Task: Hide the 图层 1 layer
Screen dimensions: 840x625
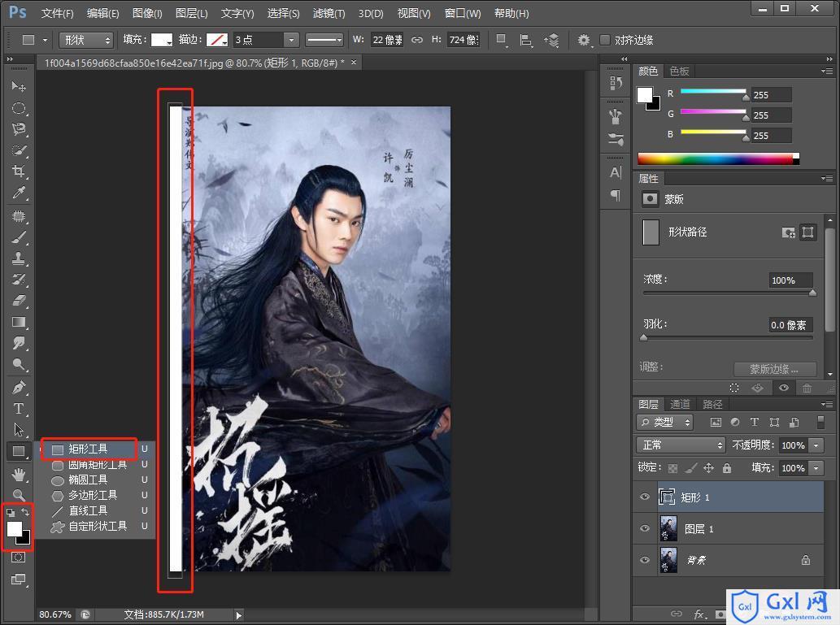Action: (645, 528)
